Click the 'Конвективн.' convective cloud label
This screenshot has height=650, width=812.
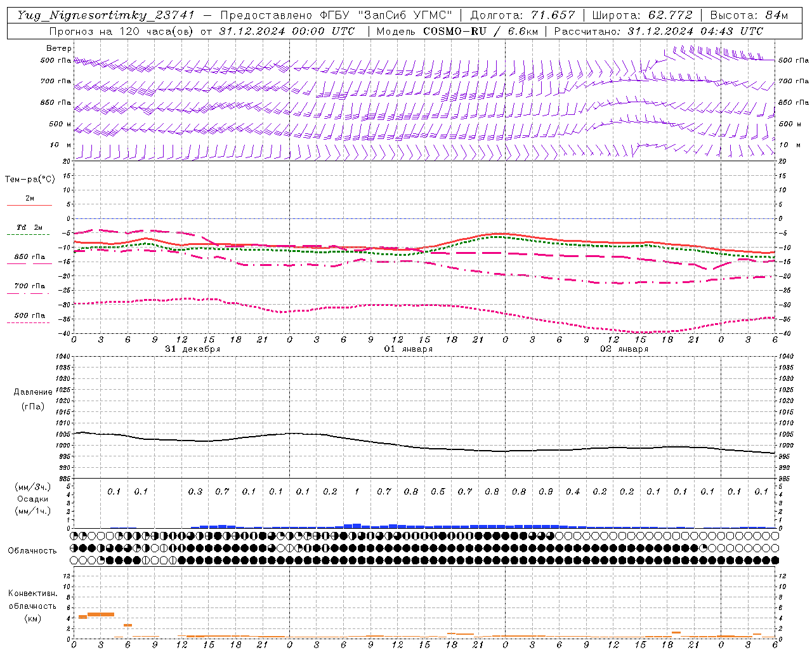pyautogui.click(x=32, y=594)
